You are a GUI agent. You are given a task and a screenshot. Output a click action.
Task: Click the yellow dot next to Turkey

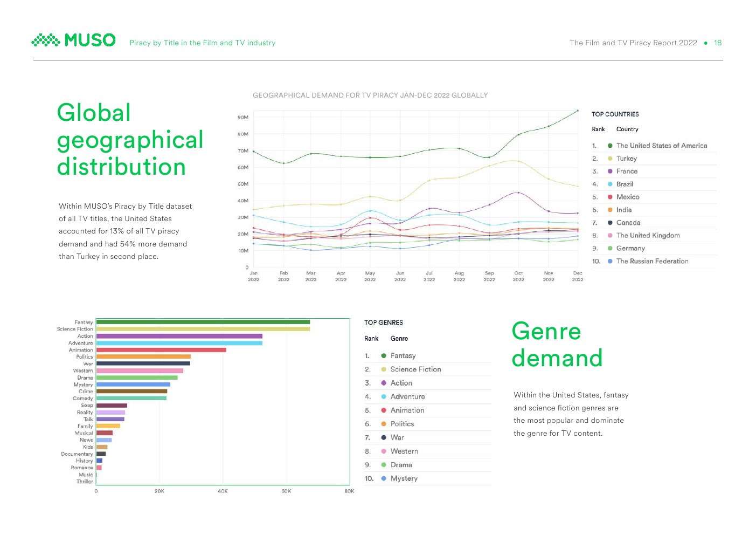pyautogui.click(x=610, y=159)
